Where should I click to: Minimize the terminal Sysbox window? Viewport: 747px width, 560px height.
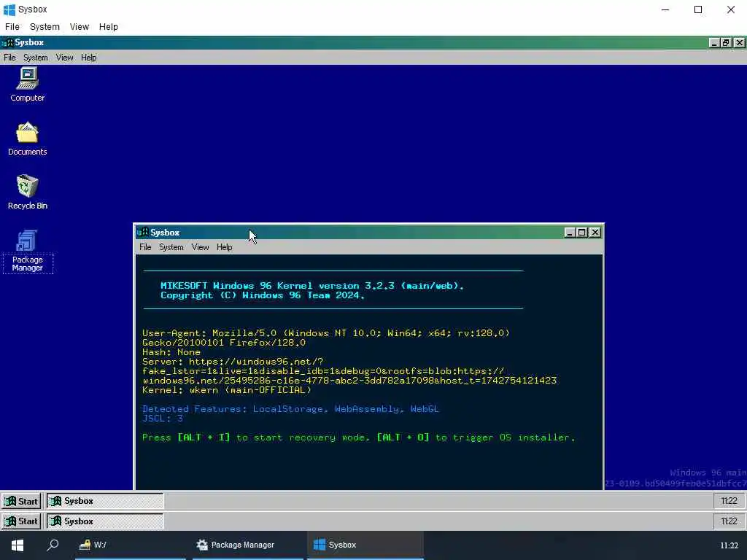click(x=570, y=233)
